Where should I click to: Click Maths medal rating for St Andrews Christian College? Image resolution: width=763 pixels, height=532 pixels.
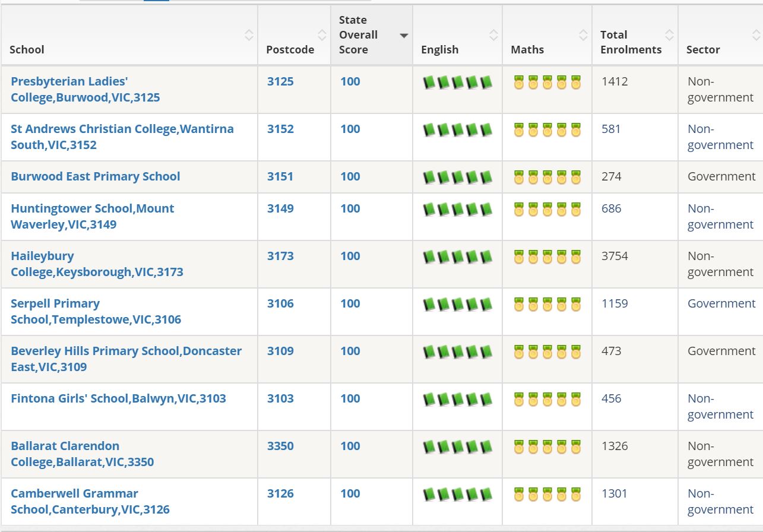click(x=547, y=129)
